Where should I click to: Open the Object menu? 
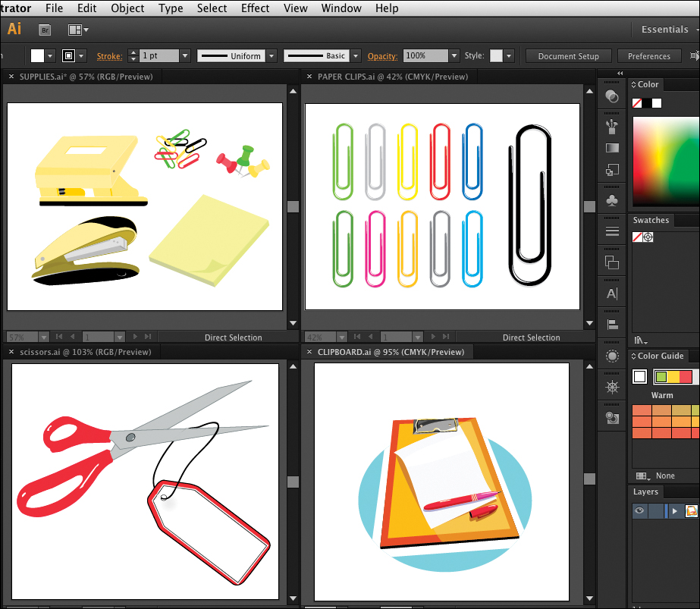coord(127,8)
